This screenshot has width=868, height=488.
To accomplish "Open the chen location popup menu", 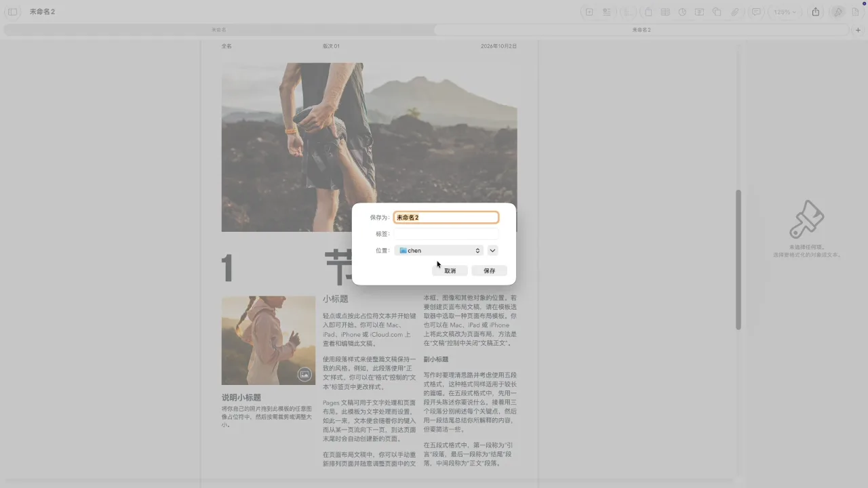I will pos(439,250).
